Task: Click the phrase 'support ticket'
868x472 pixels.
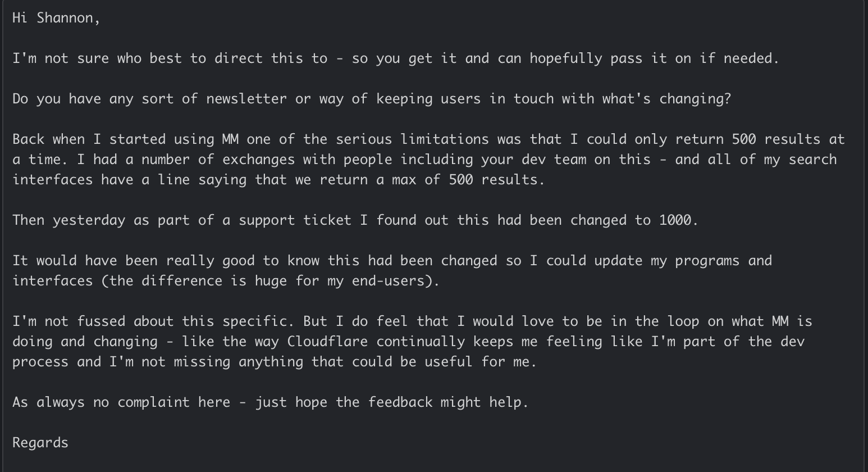Action: [x=295, y=220]
